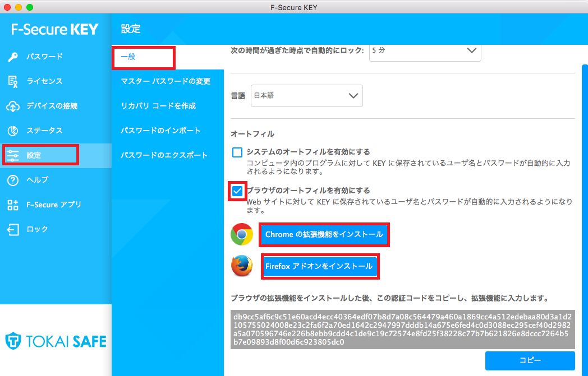Image resolution: width=588 pixels, height=376 pixels.
Task: Click the sliders icon next to 設定
Action: [x=13, y=155]
